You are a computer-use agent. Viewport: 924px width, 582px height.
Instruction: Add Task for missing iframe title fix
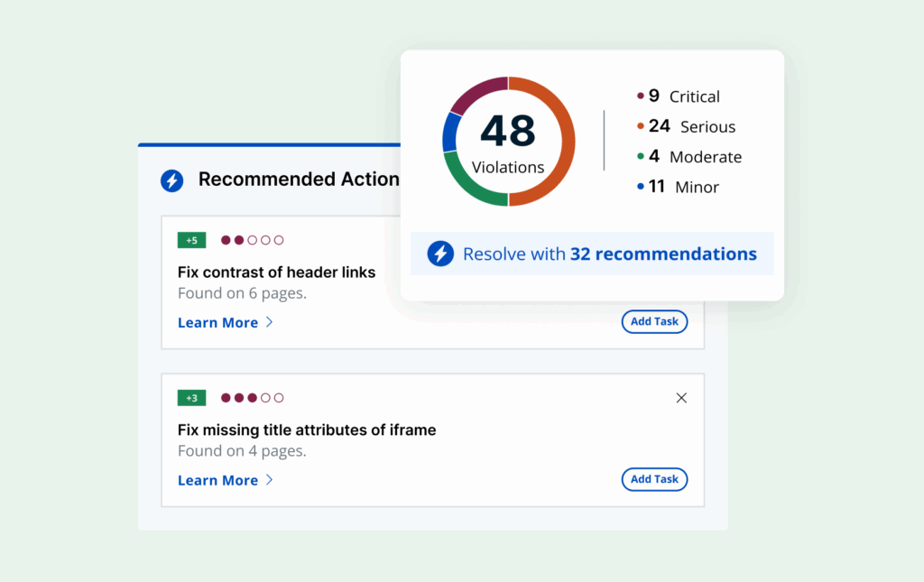point(654,479)
